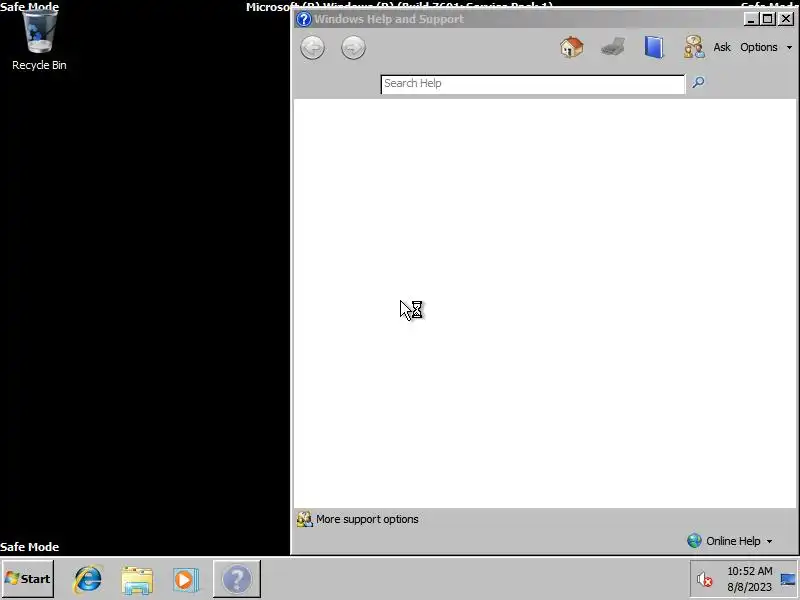Launch Internet Explorer from taskbar

coord(88,579)
